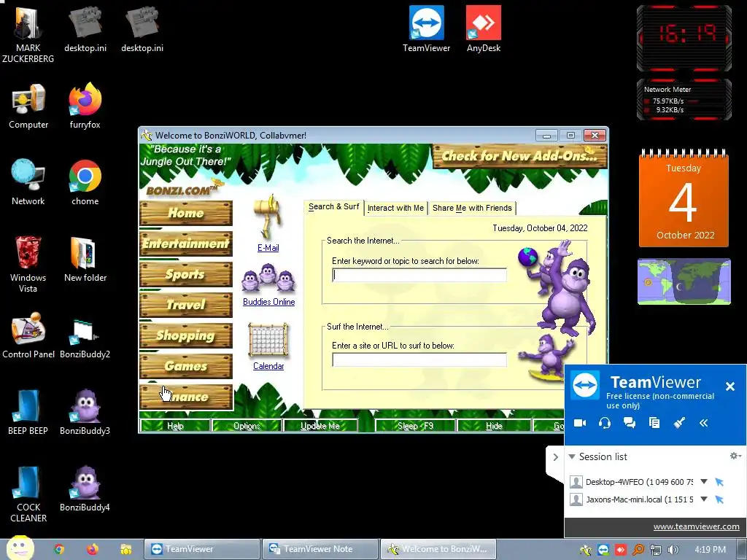Image resolution: width=747 pixels, height=560 pixels.
Task: Open the TeamViewer file box icon
Action: pyautogui.click(x=654, y=423)
